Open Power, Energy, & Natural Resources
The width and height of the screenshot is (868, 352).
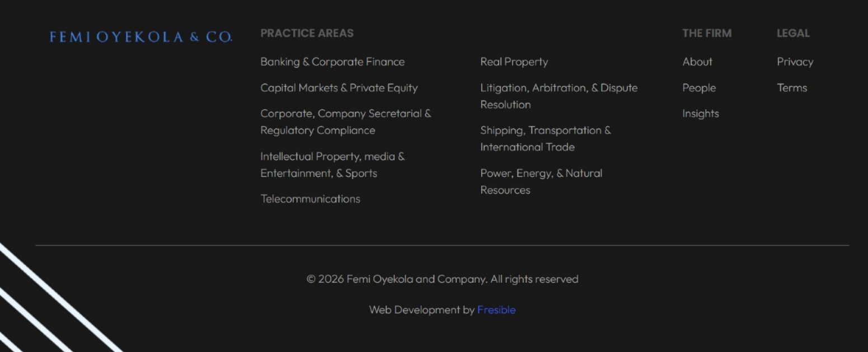541,181
